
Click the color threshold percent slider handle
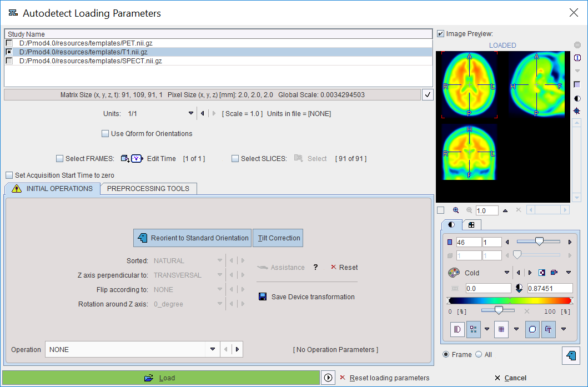coord(499,310)
